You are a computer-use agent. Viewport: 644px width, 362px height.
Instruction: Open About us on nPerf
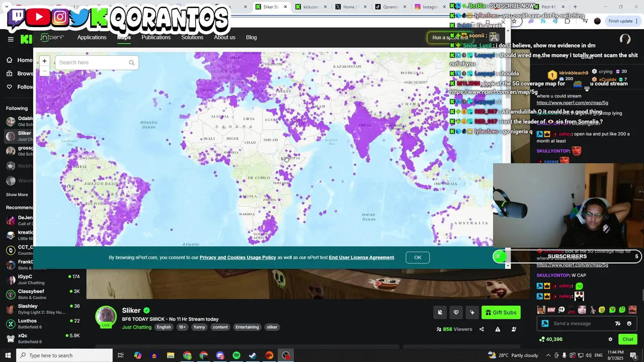[224, 37]
